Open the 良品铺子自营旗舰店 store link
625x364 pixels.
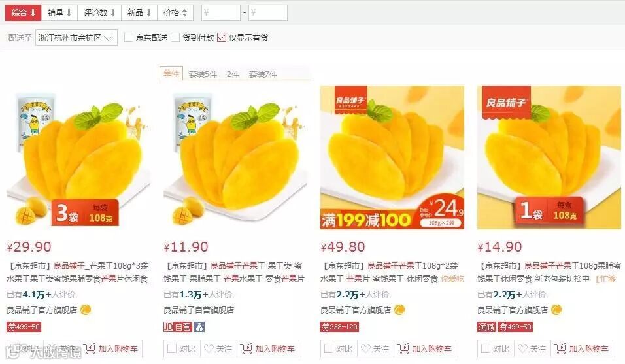(x=199, y=310)
